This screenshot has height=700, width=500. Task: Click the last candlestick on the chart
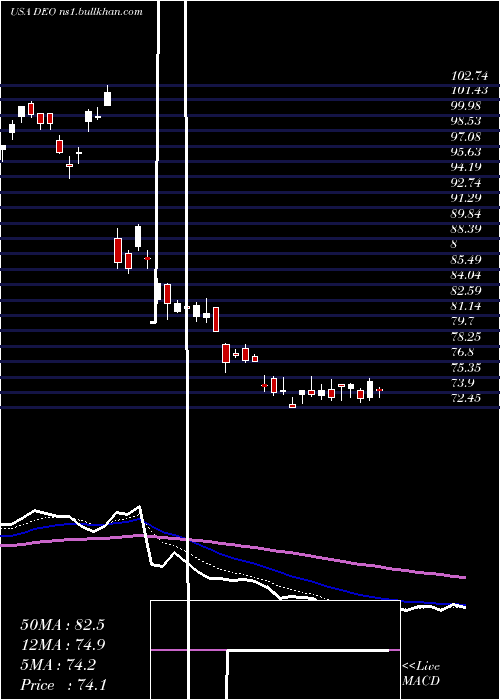tap(379, 392)
